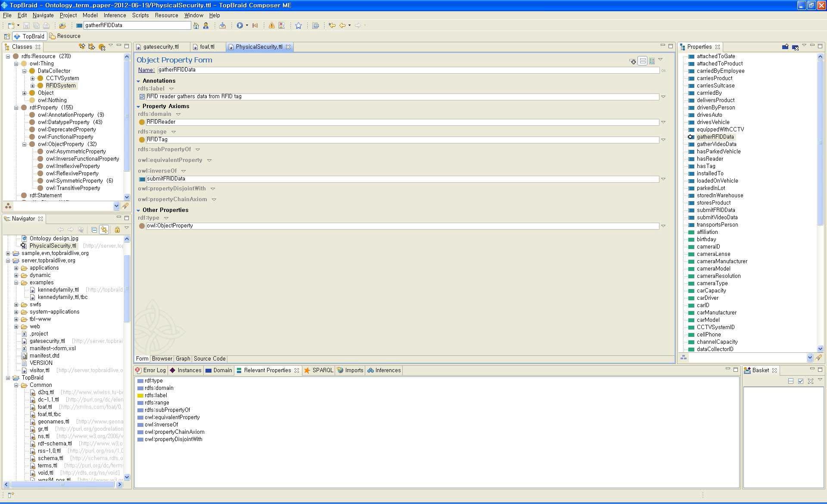The height and width of the screenshot is (504, 827).
Task: Click Collapse All icon in Navigator
Action: click(94, 230)
